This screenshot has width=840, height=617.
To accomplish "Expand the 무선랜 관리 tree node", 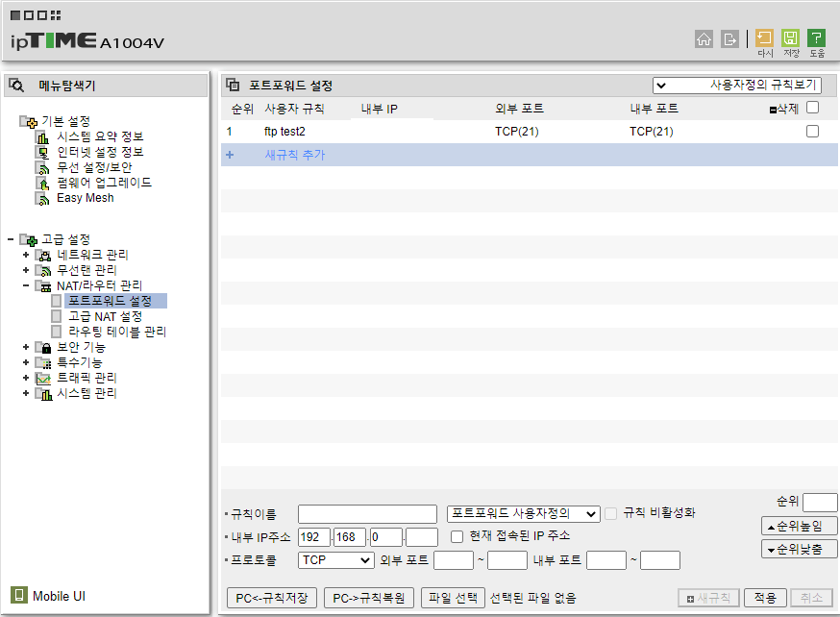I will pos(26,270).
